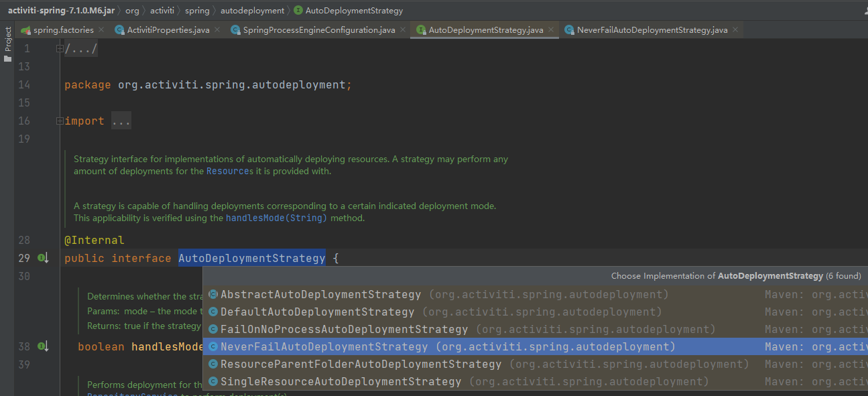
Task: Choose DefaultAutoDeploymentStrategy from the implementation list
Action: pyautogui.click(x=535, y=312)
